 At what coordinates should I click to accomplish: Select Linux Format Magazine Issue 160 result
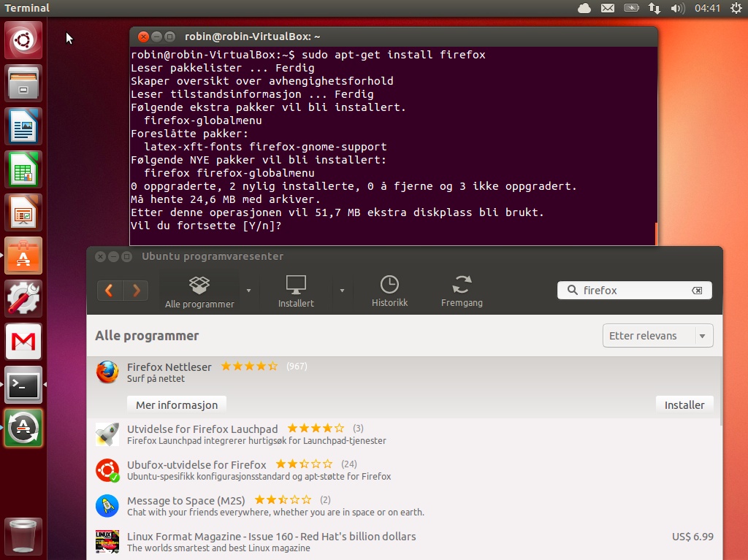[x=403, y=542]
